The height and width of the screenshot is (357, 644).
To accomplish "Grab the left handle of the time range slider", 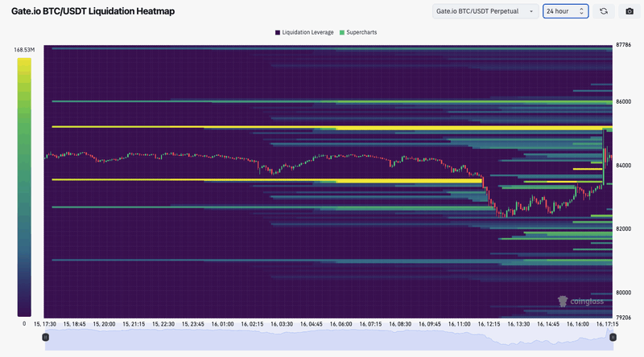I will [46, 337].
